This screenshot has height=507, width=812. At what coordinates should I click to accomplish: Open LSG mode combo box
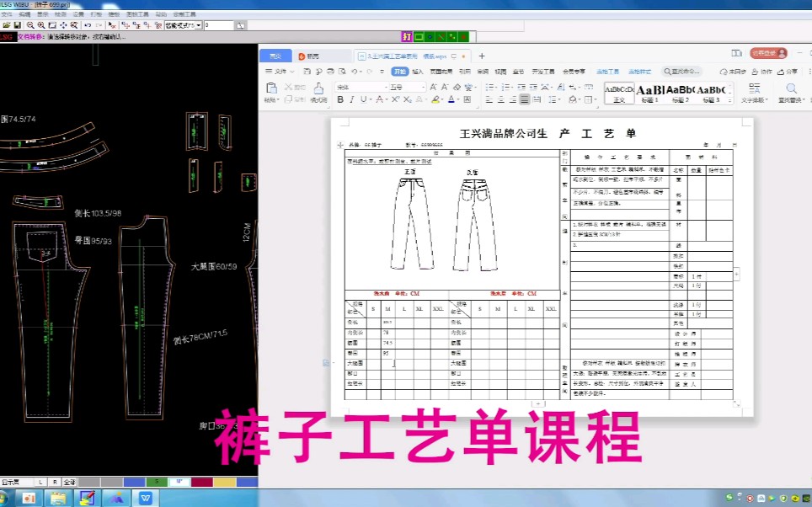click(184, 25)
